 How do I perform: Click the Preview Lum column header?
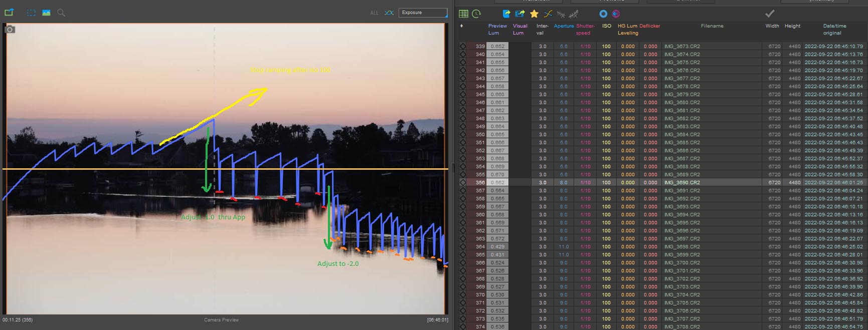click(x=497, y=29)
